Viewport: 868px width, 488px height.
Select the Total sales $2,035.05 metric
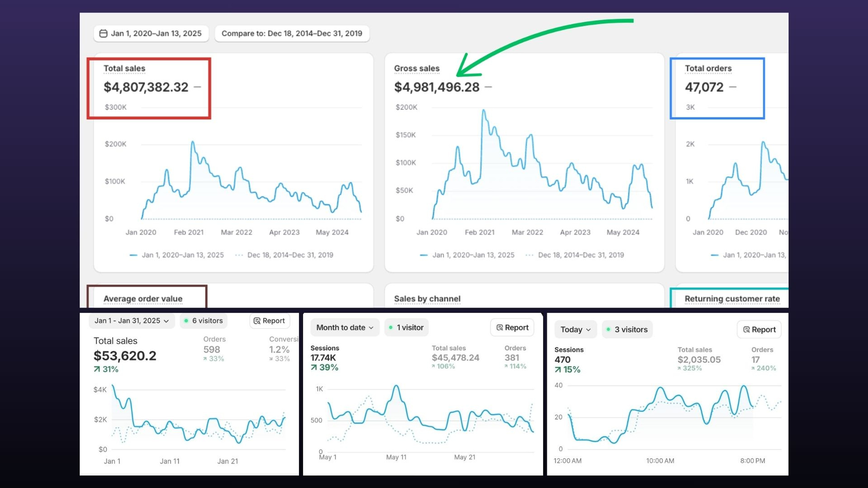tap(699, 359)
